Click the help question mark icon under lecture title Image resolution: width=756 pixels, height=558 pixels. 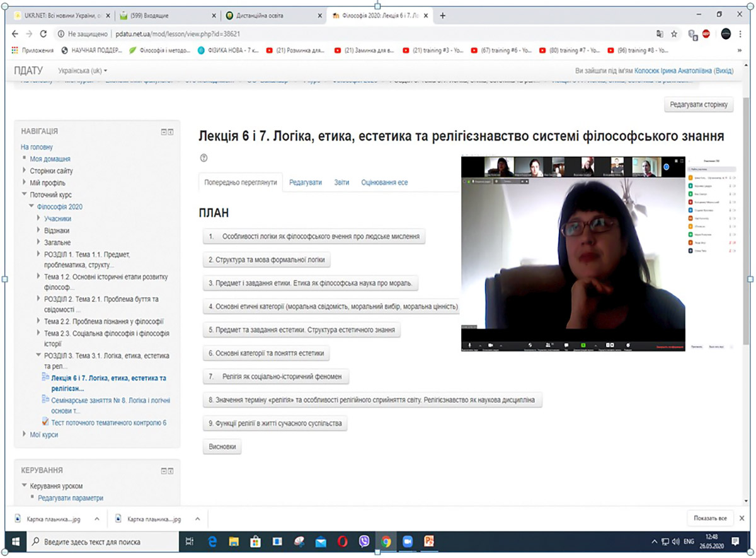203,158
